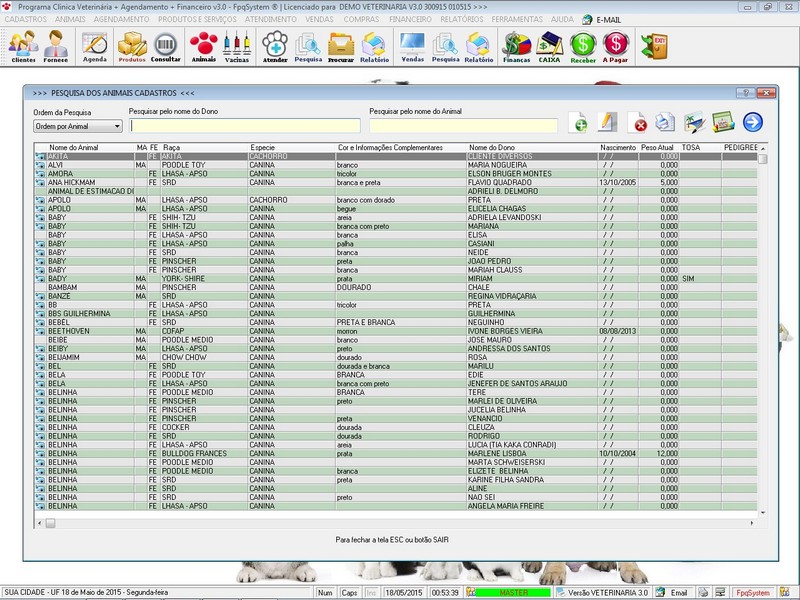Click Pesquisa icon next to Vendas
Image resolution: width=800 pixels, height=600 pixels.
(445, 47)
